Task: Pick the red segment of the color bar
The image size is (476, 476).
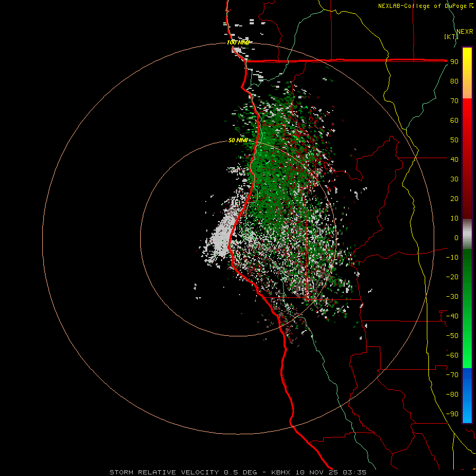Action: tap(467, 159)
